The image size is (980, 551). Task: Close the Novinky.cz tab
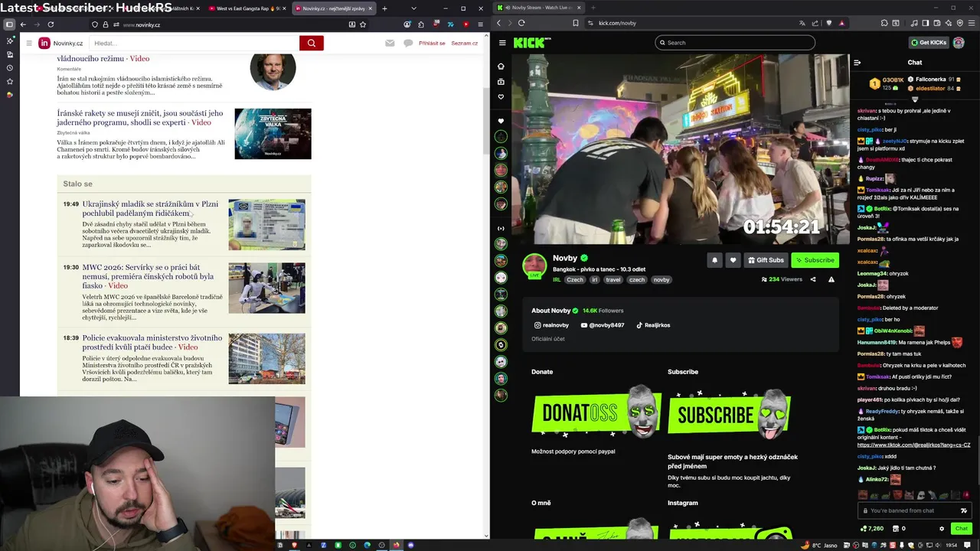370,8
